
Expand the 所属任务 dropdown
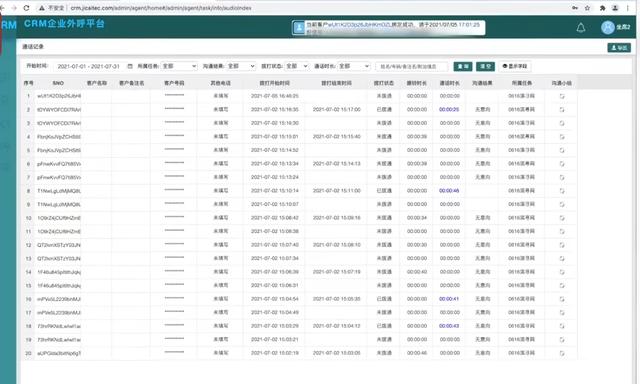coord(179,66)
